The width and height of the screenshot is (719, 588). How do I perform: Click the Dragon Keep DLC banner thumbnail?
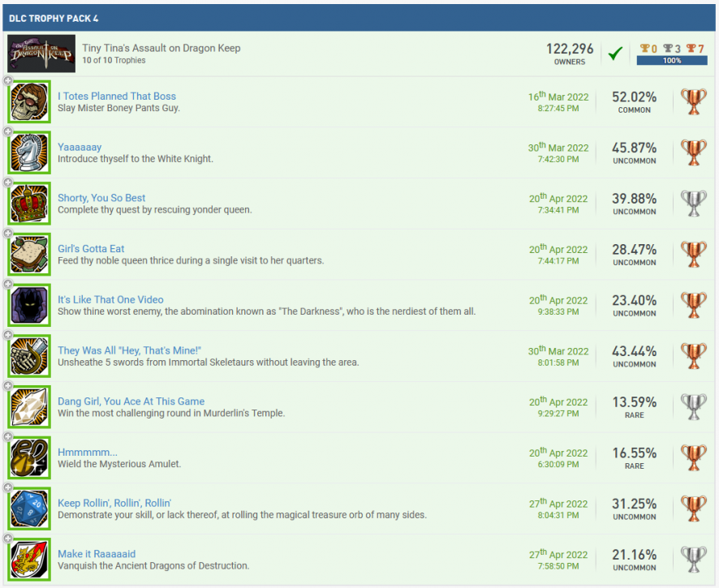(x=41, y=54)
